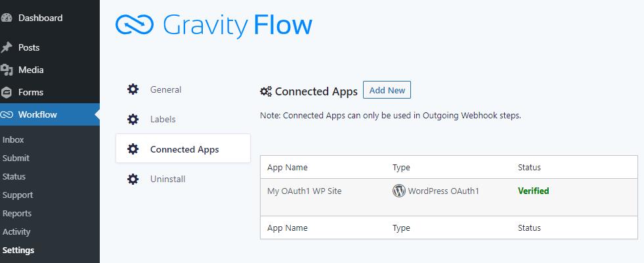The height and width of the screenshot is (263, 644).
Task: Click the Verified status label
Action: click(x=533, y=191)
